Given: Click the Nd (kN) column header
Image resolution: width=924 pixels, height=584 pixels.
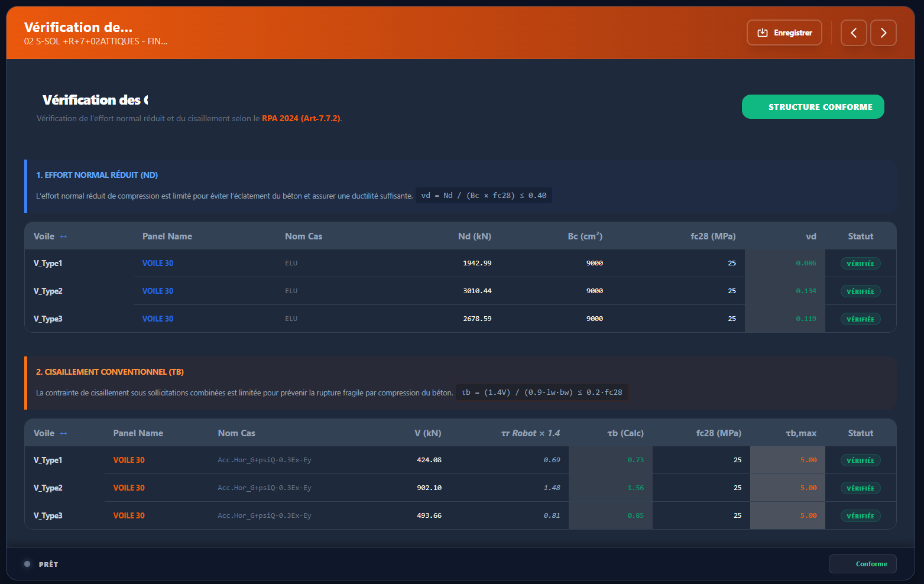Looking at the screenshot, I should 475,236.
